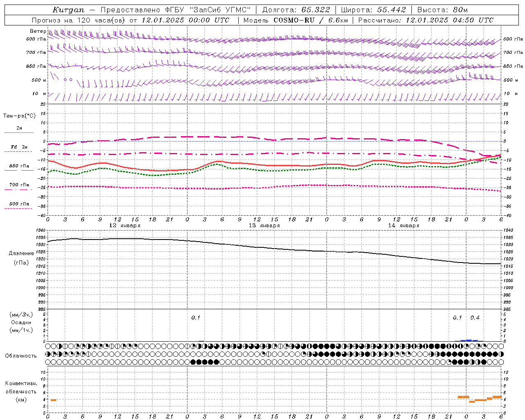Click the (мм/1ч.) precipitation unit label
The width and height of the screenshot is (525, 420).
tap(21, 330)
